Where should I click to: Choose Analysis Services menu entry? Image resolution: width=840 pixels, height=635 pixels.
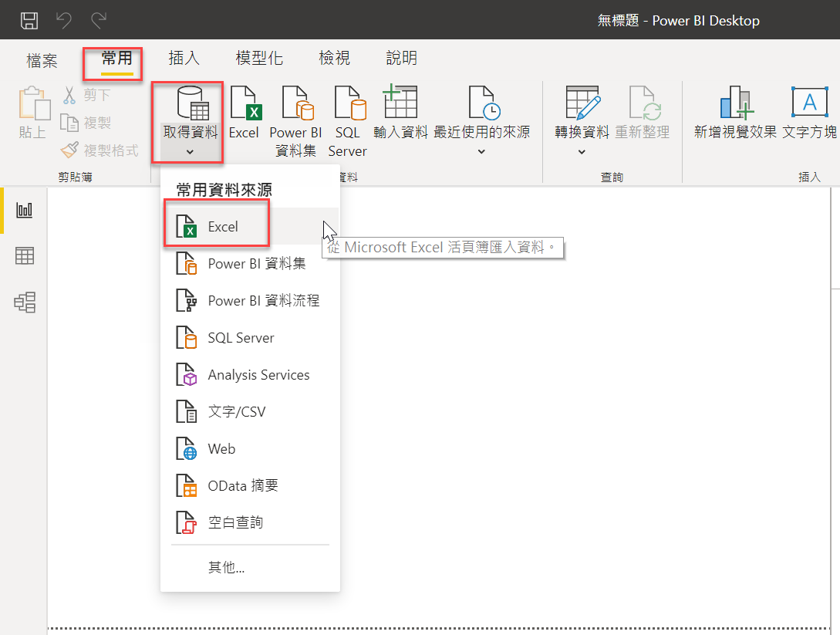[x=250, y=374]
